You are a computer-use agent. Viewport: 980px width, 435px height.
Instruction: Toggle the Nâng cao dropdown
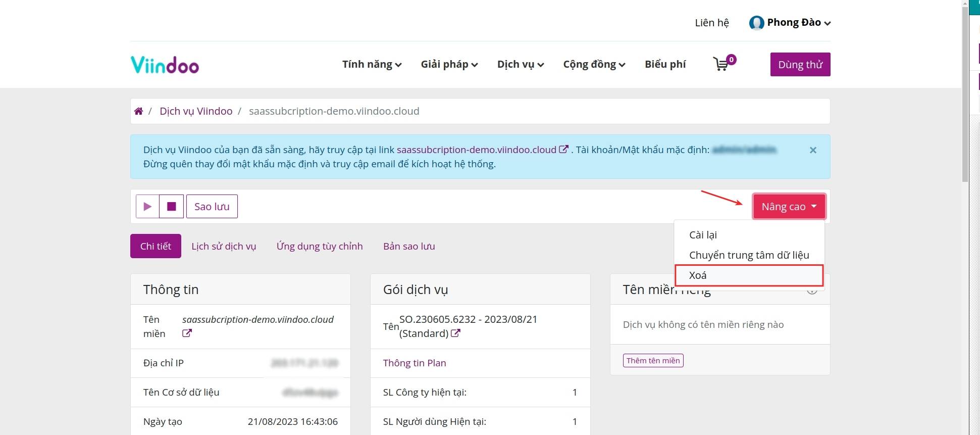coord(789,207)
